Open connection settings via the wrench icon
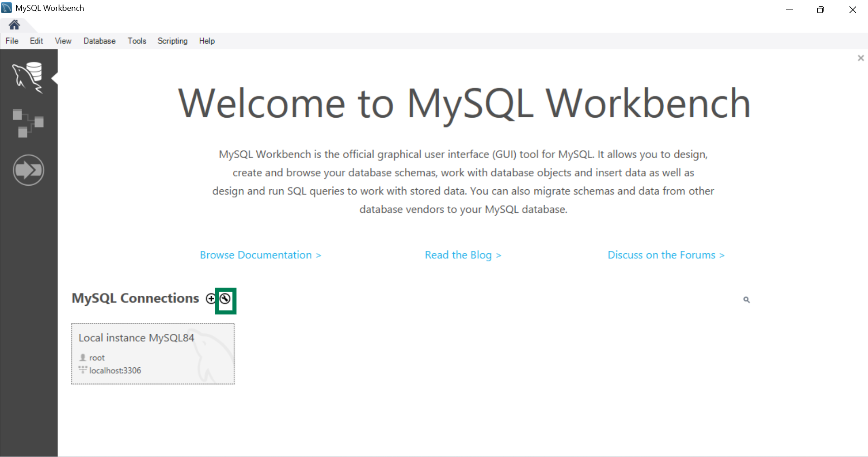The image size is (868, 457). [225, 299]
